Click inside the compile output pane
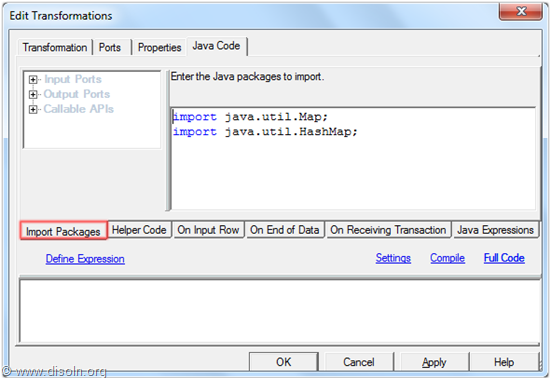This screenshot has width=551, height=378. click(x=280, y=311)
